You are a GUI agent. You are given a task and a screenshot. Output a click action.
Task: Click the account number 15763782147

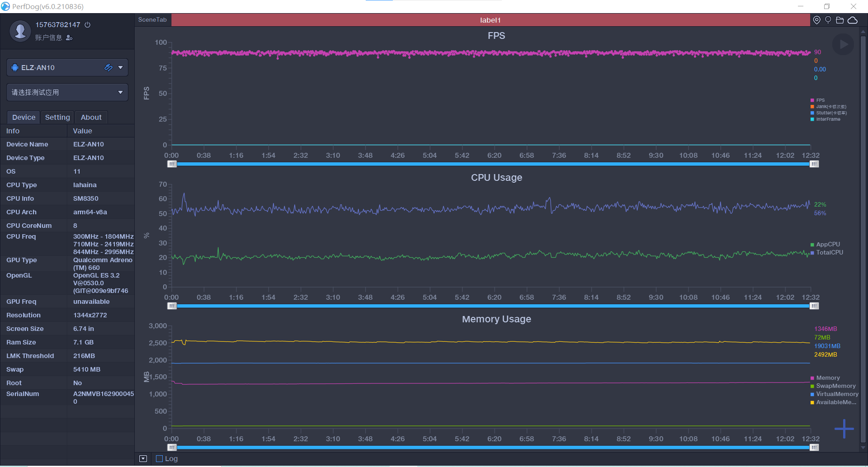pos(58,25)
